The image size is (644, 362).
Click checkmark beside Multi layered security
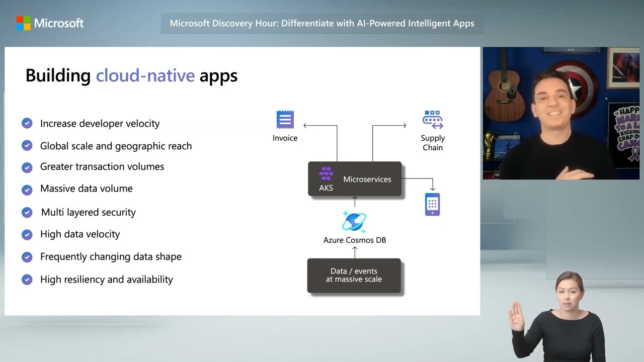coord(27,212)
